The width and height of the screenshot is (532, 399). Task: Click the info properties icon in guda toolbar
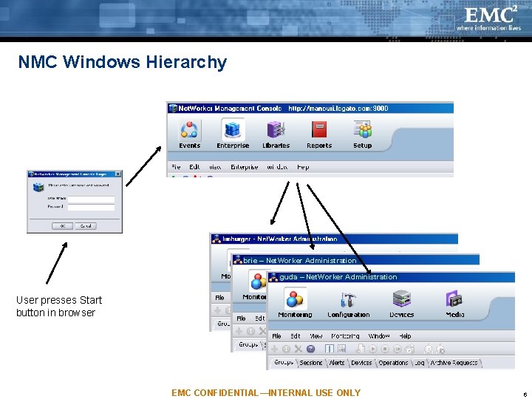(287, 349)
